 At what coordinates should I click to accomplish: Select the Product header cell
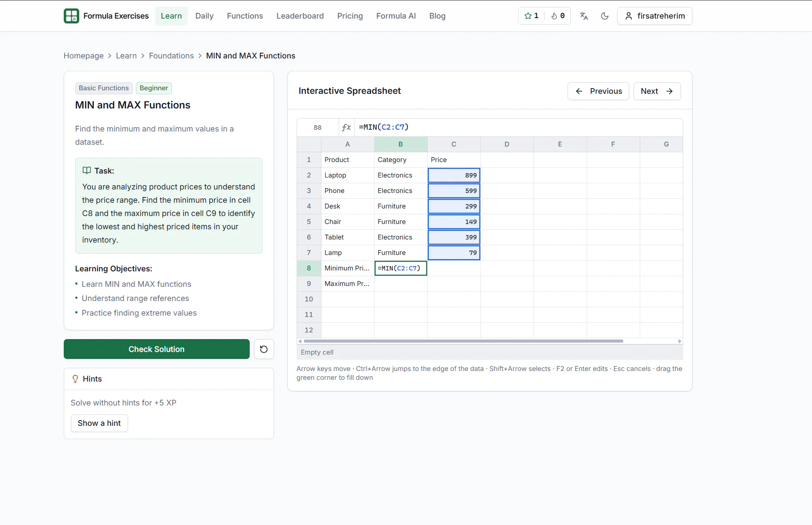pyautogui.click(x=348, y=160)
